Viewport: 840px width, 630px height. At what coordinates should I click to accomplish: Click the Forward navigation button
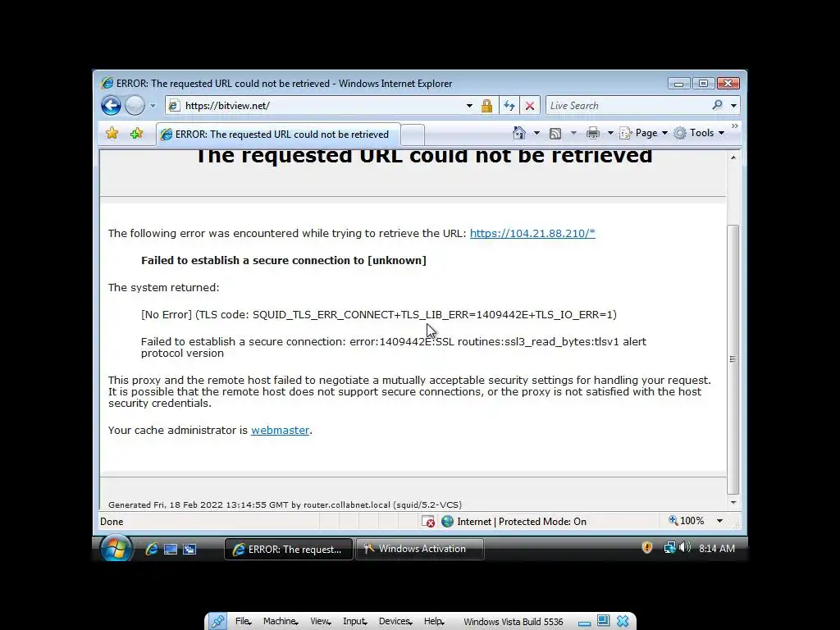pos(135,106)
